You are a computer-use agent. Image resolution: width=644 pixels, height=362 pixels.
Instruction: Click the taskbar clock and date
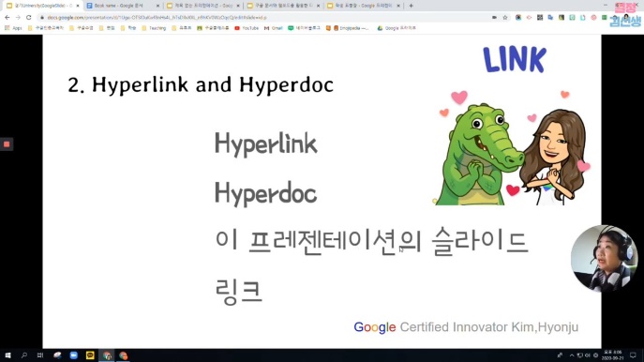[612, 355]
